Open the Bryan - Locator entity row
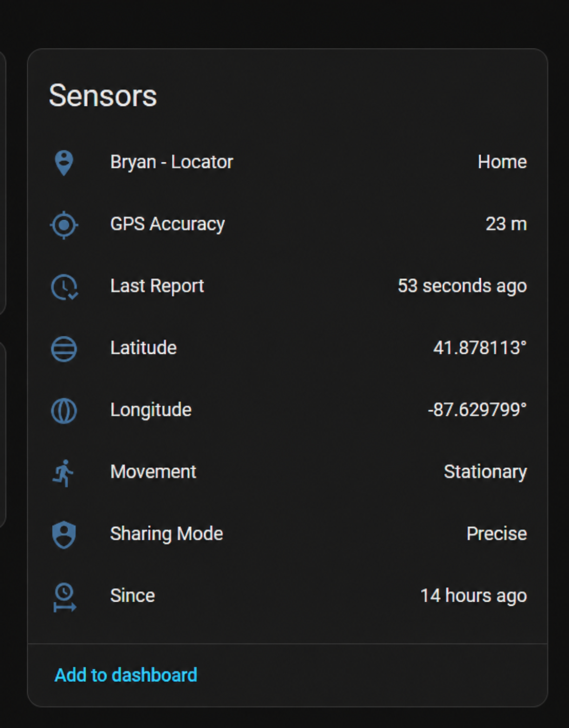569x728 pixels. click(x=287, y=162)
